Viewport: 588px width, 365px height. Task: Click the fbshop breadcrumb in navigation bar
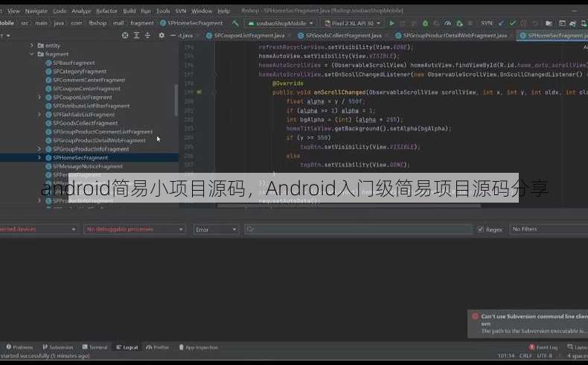click(x=98, y=23)
